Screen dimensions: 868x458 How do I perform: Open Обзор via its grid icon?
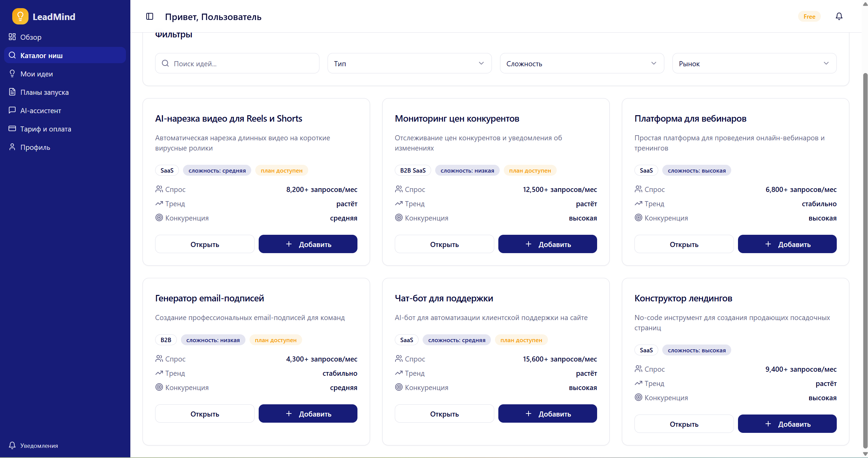coord(12,37)
